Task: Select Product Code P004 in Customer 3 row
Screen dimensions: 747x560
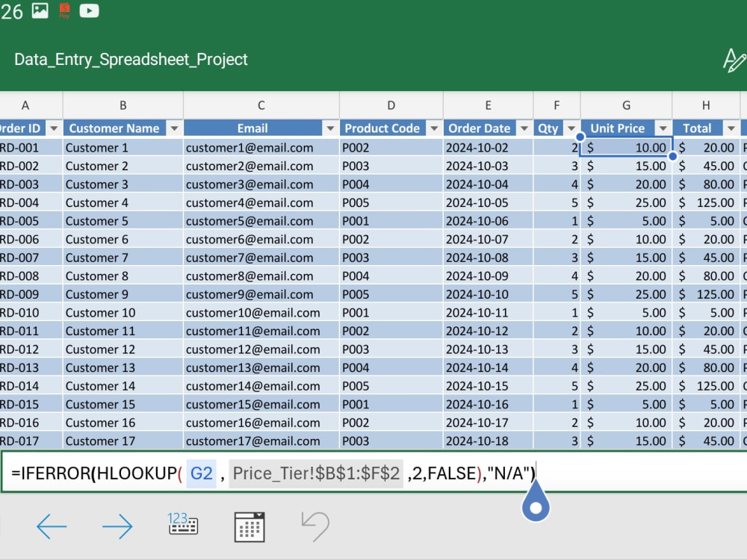Action: 391,184
